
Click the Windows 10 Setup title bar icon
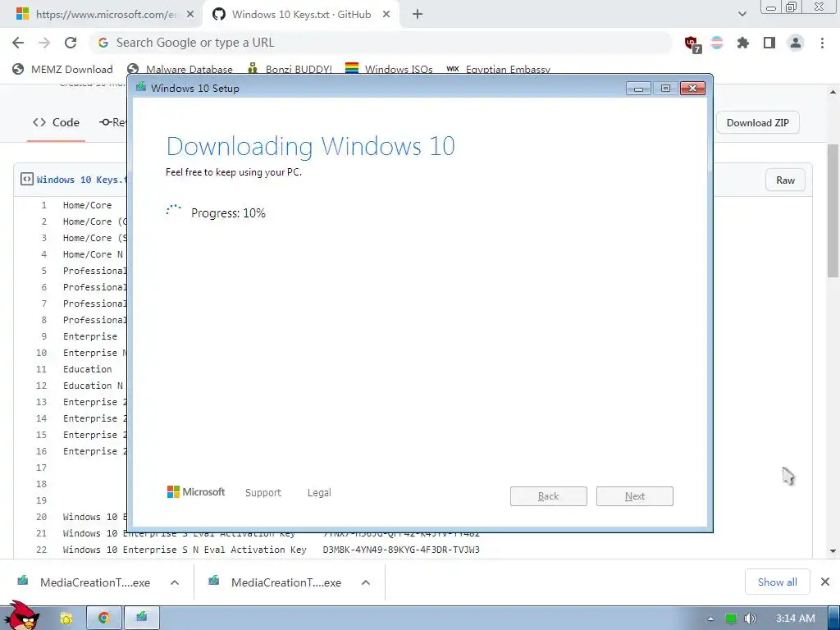tap(141, 87)
